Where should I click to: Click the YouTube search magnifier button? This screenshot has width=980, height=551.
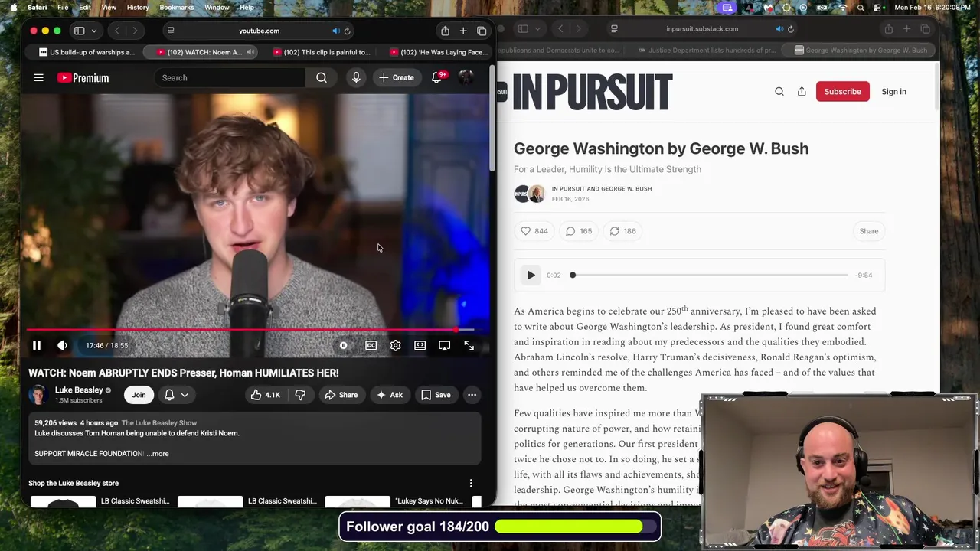click(x=322, y=77)
